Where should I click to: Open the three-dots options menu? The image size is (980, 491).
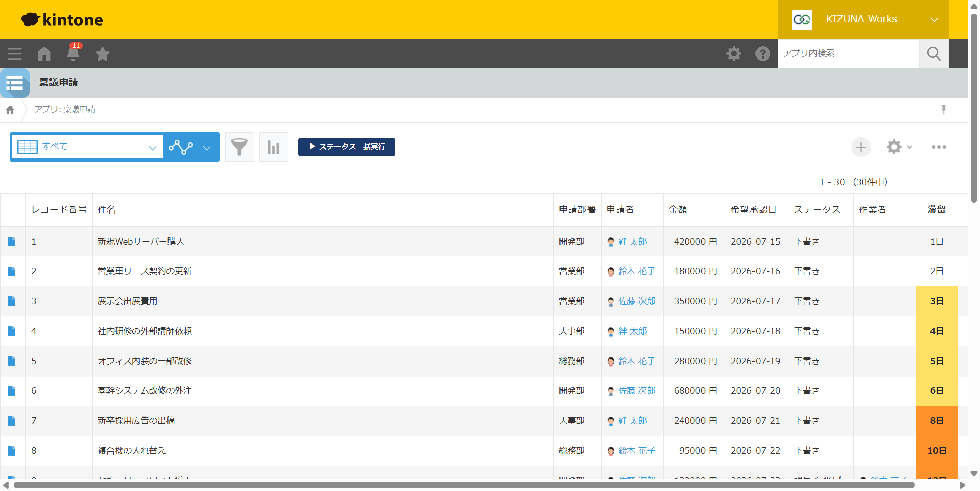(939, 147)
